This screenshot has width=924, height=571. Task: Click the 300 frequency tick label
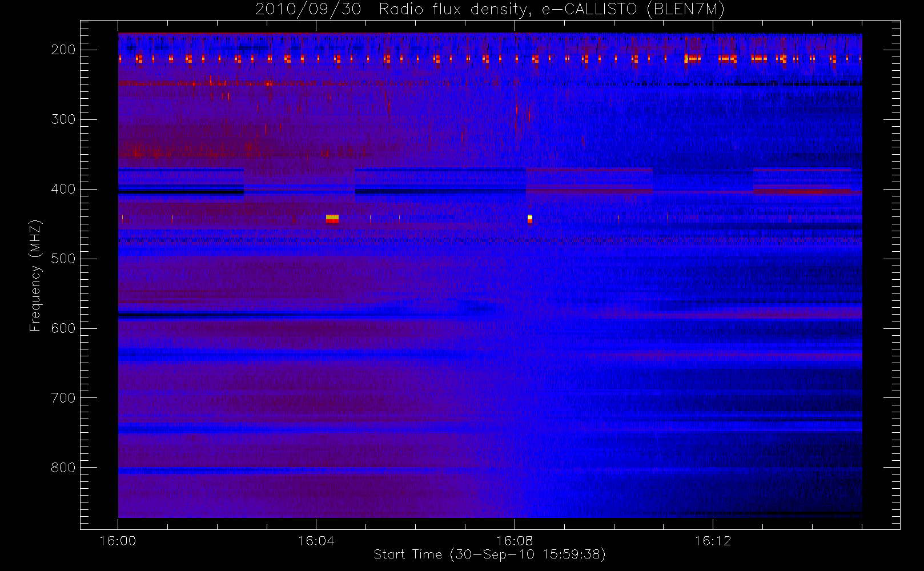point(63,119)
